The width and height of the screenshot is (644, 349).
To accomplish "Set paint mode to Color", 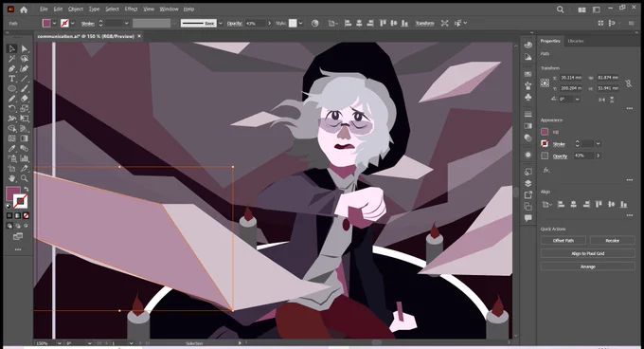I will pyautogui.click(x=9, y=215).
